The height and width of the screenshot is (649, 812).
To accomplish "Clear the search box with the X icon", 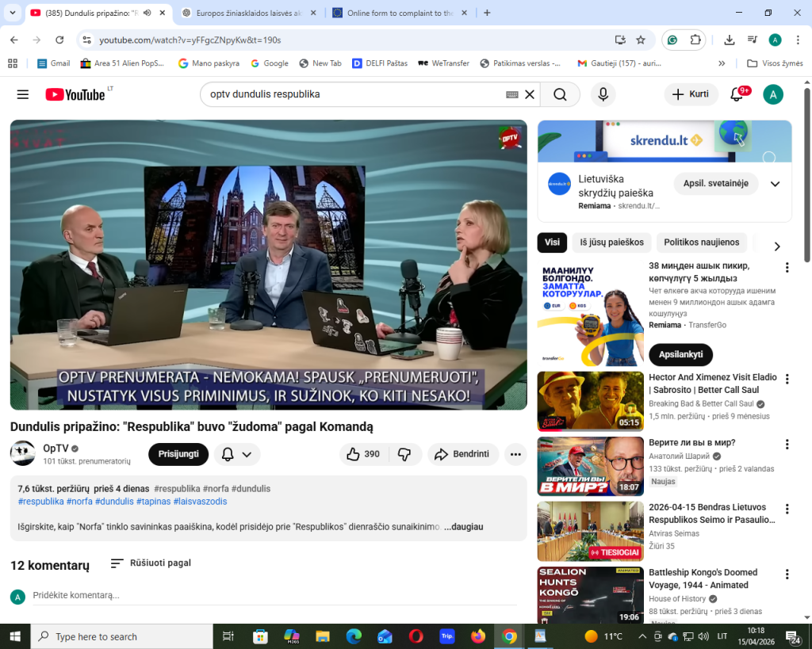I will [530, 94].
